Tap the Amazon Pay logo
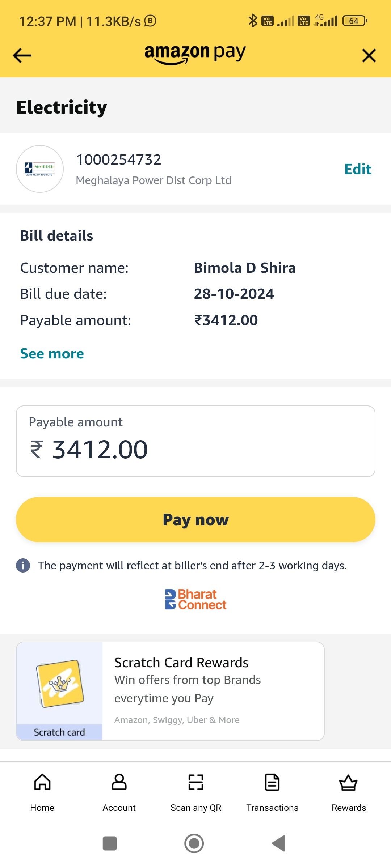391x868 pixels. click(195, 54)
